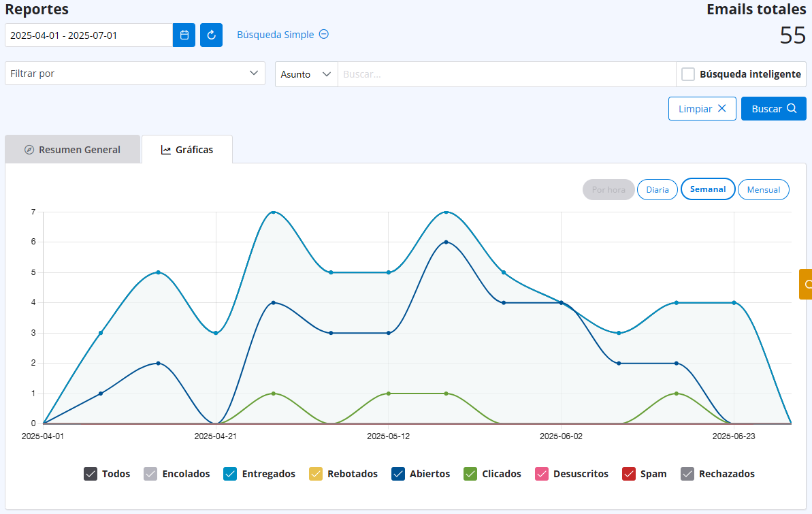Click the blue Buscar button

click(x=774, y=109)
